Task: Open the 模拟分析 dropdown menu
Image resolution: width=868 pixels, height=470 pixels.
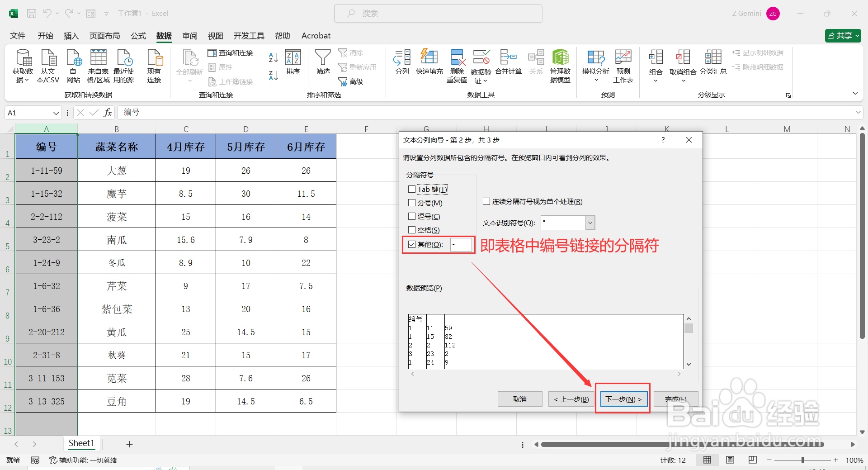Action: 595,66
